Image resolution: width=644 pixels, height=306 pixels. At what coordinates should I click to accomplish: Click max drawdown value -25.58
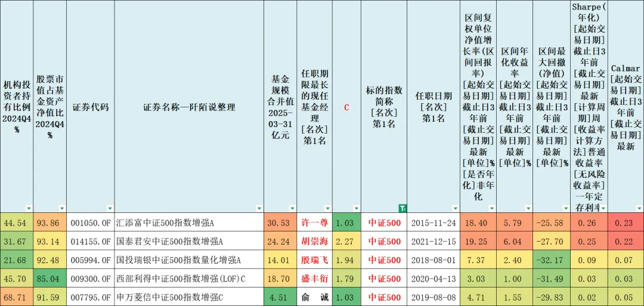(552, 222)
